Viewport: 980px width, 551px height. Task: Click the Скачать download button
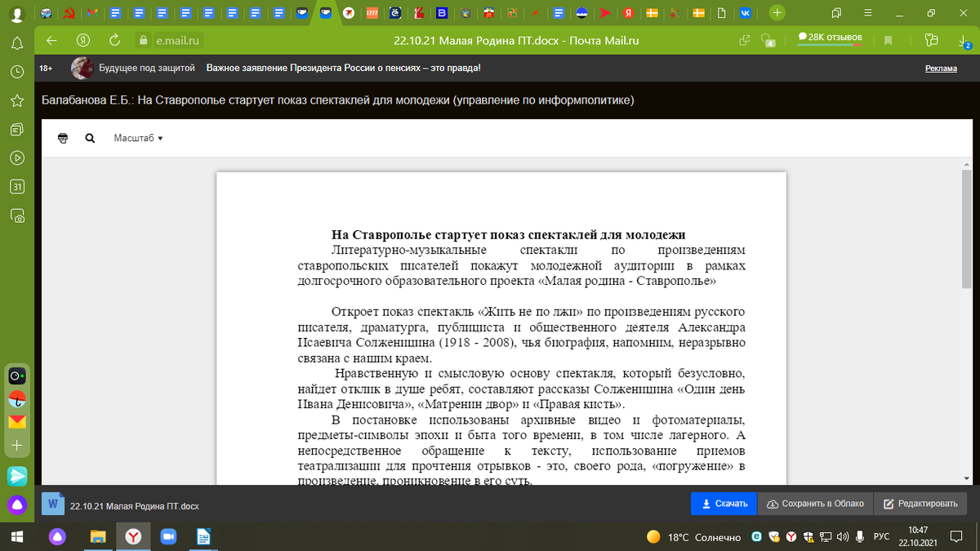click(x=724, y=504)
